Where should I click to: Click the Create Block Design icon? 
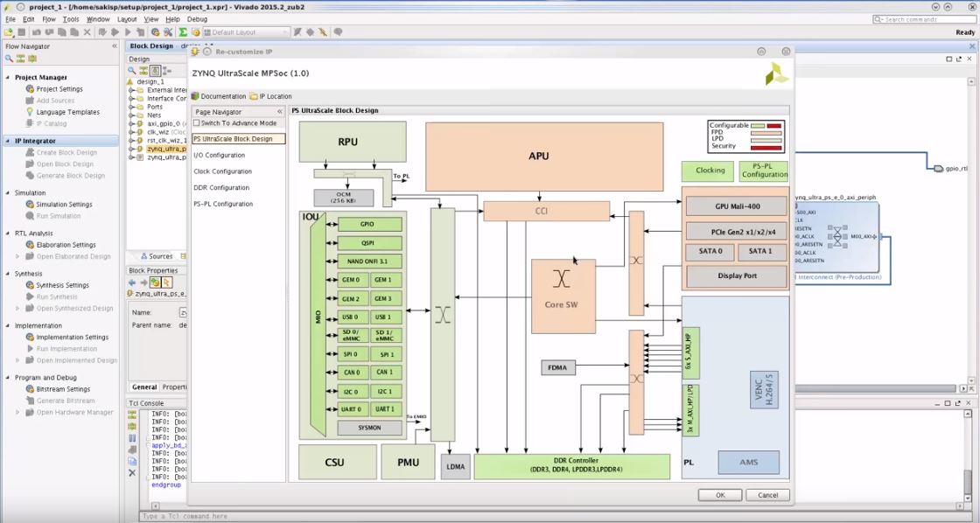point(30,152)
